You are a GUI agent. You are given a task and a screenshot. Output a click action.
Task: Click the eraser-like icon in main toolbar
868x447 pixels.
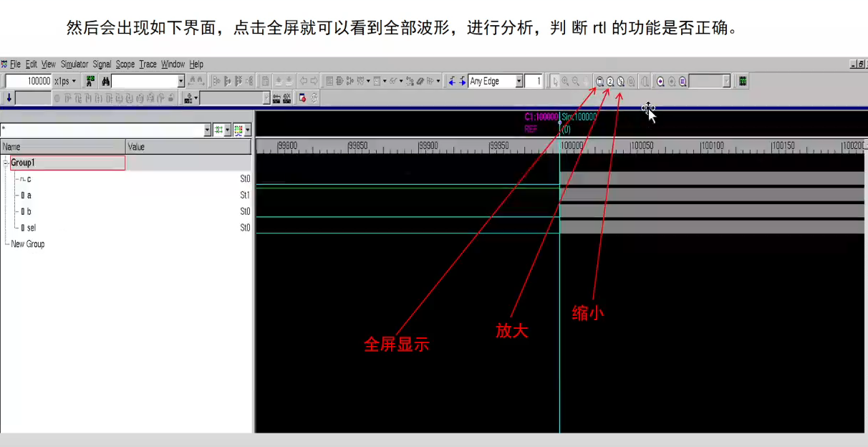point(420,82)
